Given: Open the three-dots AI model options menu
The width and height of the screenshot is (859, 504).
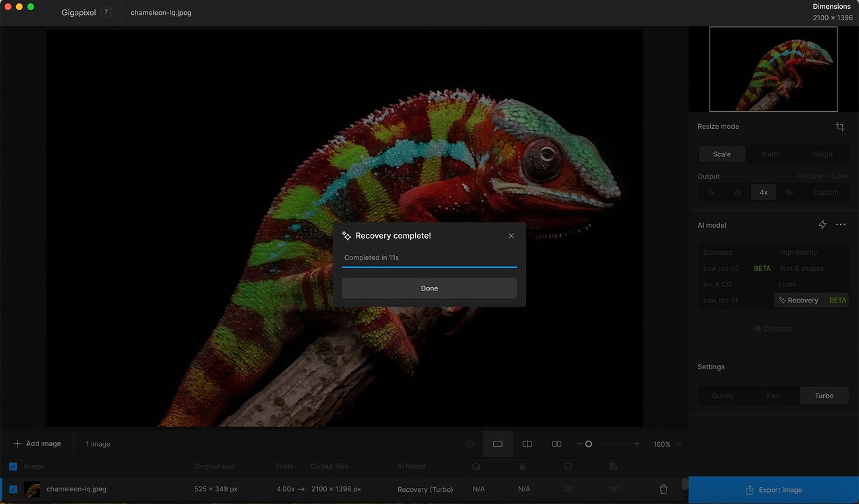Looking at the screenshot, I should point(841,224).
